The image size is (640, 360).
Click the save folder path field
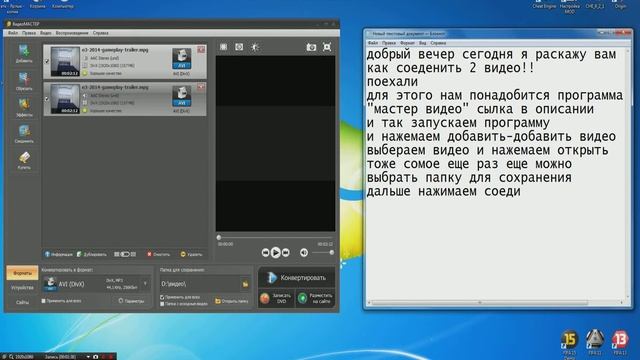200,284
